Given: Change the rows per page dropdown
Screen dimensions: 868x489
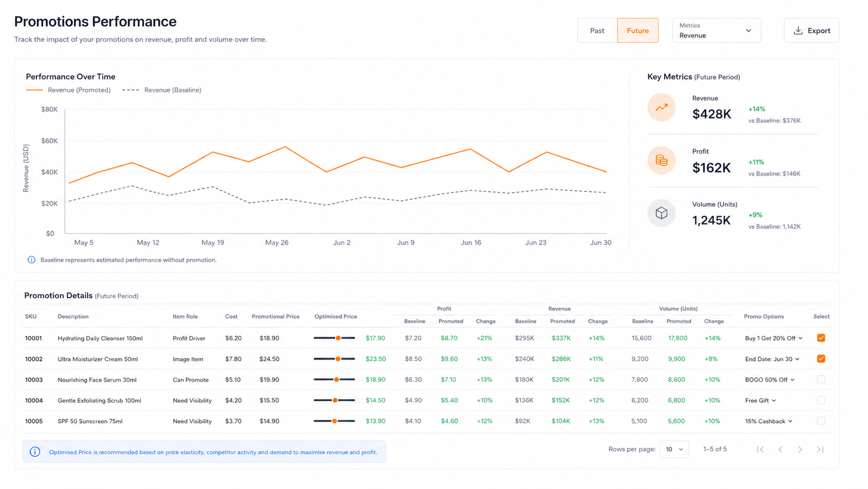Looking at the screenshot, I should pyautogui.click(x=674, y=450).
